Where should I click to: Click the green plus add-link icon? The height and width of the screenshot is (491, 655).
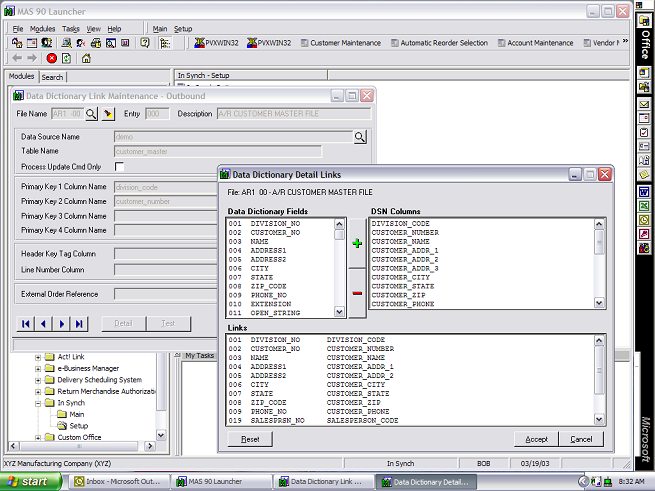coord(357,243)
